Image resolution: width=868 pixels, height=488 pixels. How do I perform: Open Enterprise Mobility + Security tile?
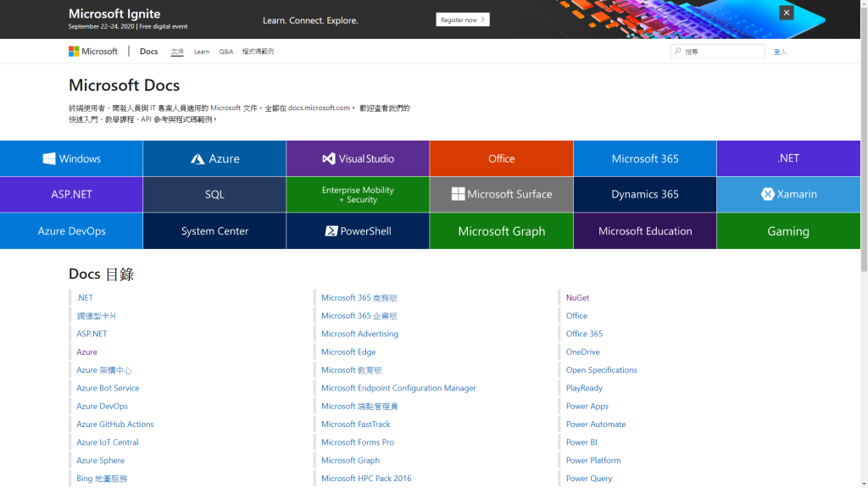359,195
